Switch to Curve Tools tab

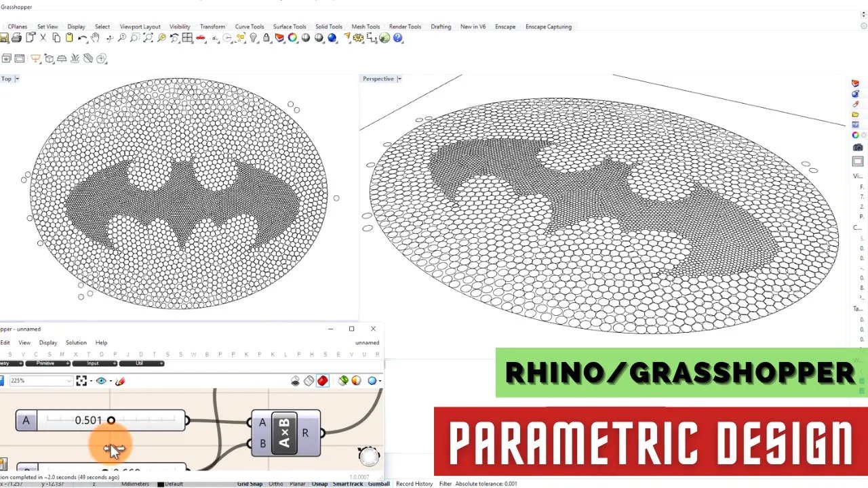pyautogui.click(x=250, y=26)
